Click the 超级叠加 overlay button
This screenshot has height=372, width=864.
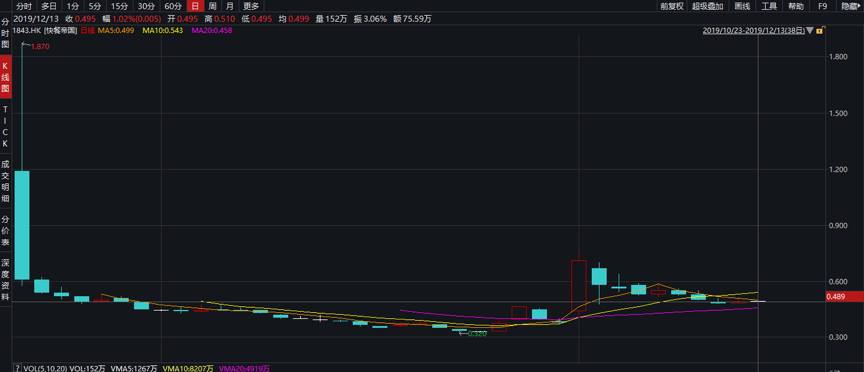pyautogui.click(x=708, y=6)
